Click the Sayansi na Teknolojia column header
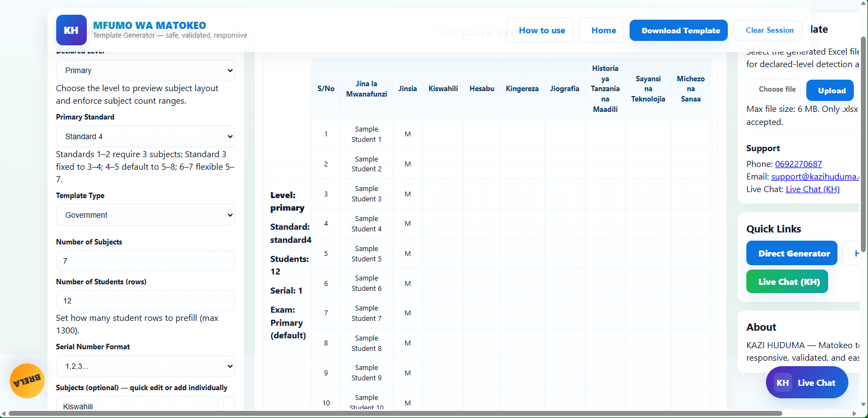 (x=648, y=89)
